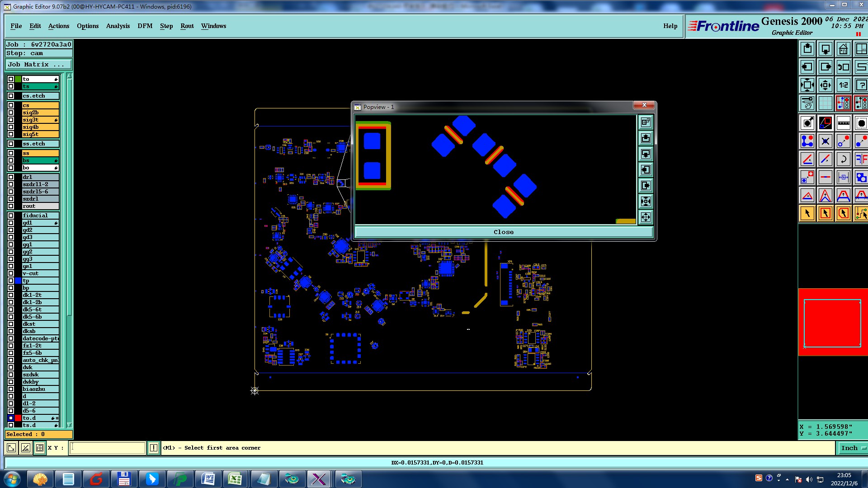Image resolution: width=868 pixels, height=488 pixels.
Task: Click the question mark help box icon
Action: click(861, 85)
